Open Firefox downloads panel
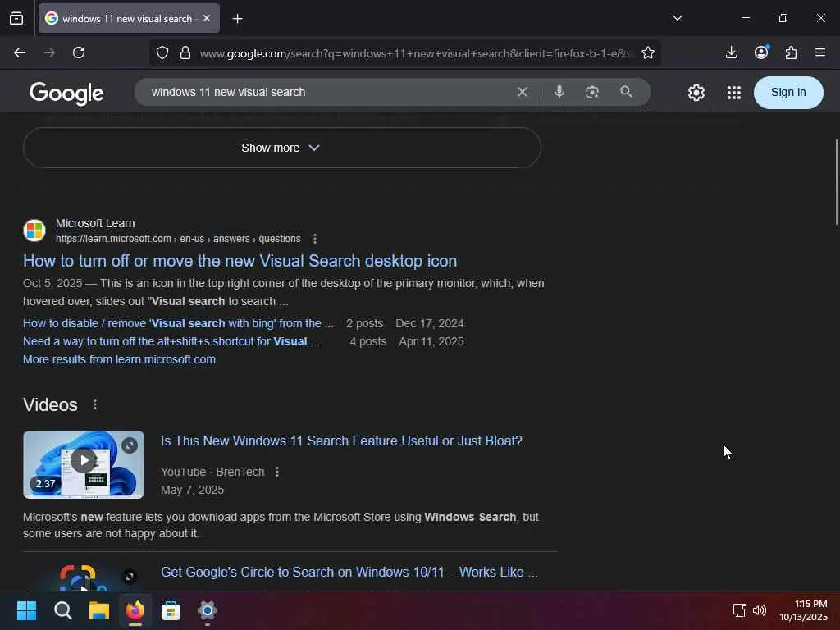840x630 pixels. (x=731, y=52)
